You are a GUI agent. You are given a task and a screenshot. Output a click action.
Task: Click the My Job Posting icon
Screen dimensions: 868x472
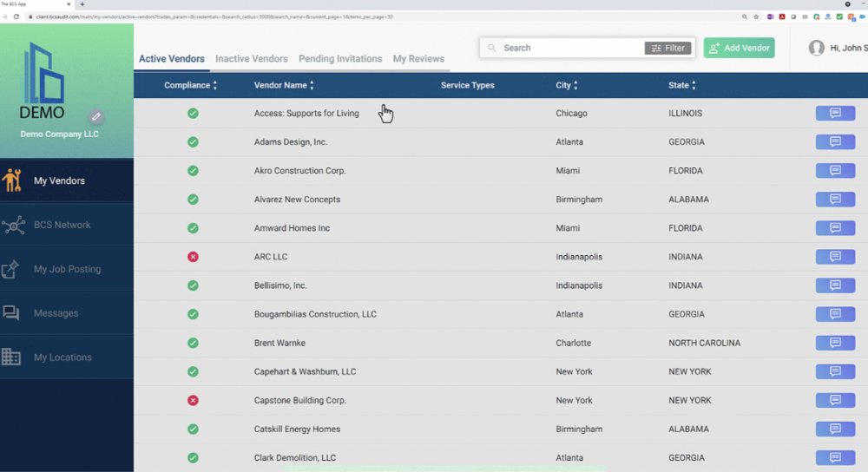tap(11, 269)
